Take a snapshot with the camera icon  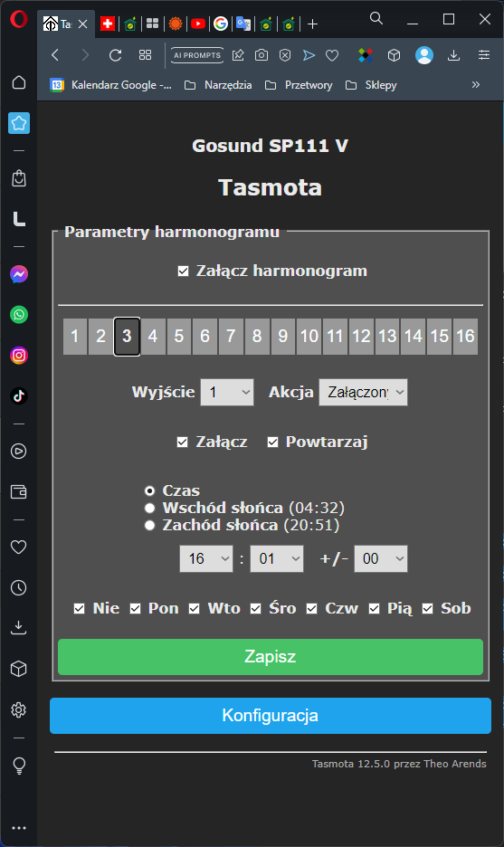(x=262, y=55)
